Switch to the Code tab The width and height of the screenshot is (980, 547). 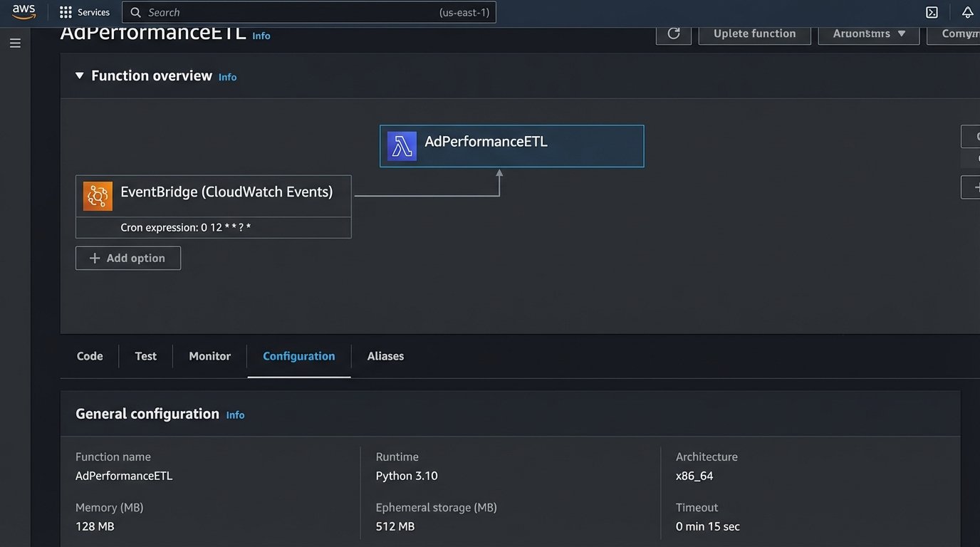(x=90, y=356)
